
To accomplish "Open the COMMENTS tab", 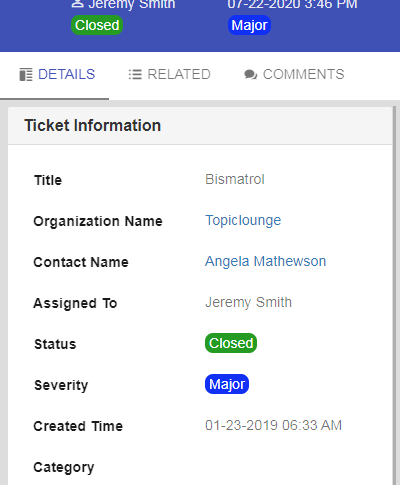I will click(x=294, y=74).
